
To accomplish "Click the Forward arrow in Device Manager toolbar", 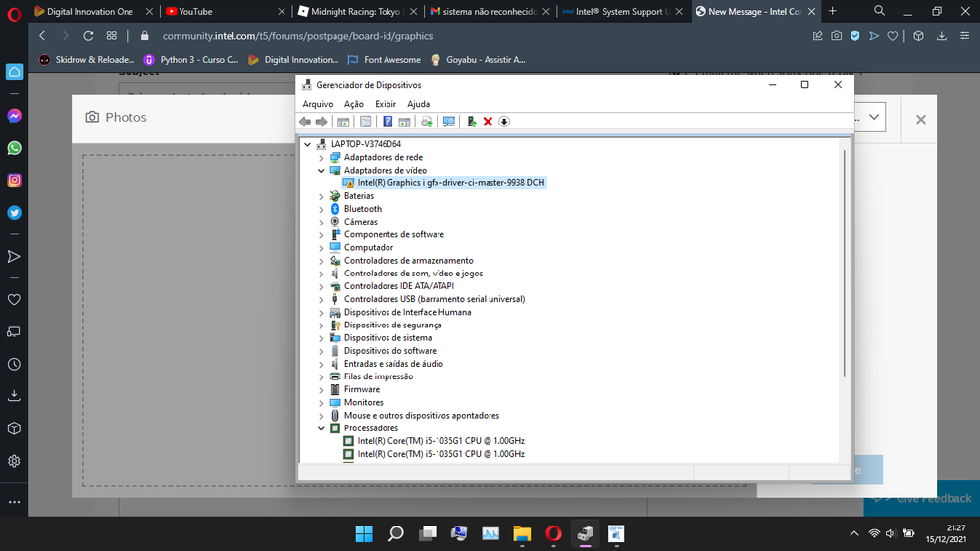I will 321,122.
